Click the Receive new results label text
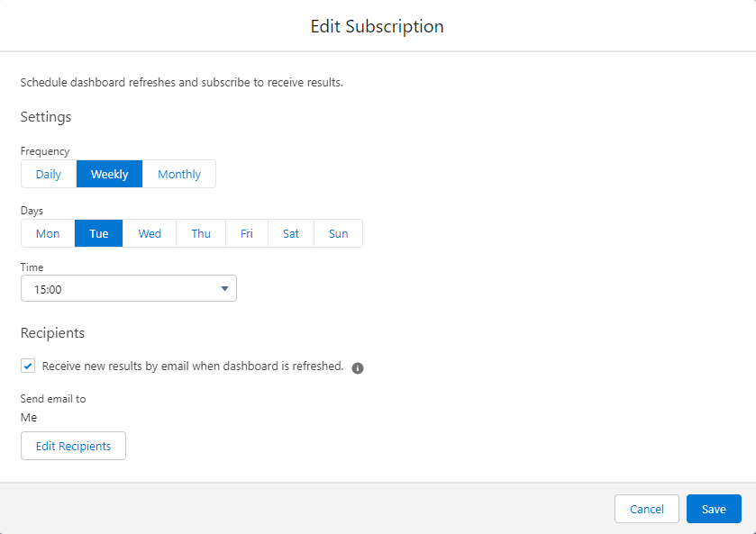Viewport: 756px width, 534px height. (193, 367)
